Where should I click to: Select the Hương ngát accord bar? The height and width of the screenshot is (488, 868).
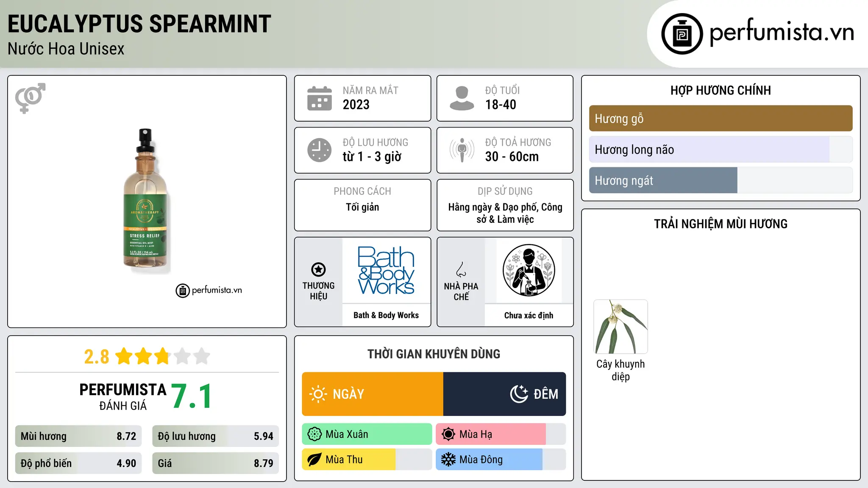point(721,180)
